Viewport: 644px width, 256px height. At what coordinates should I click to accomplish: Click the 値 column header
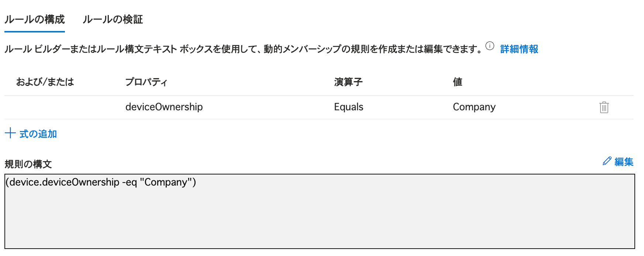click(x=457, y=82)
